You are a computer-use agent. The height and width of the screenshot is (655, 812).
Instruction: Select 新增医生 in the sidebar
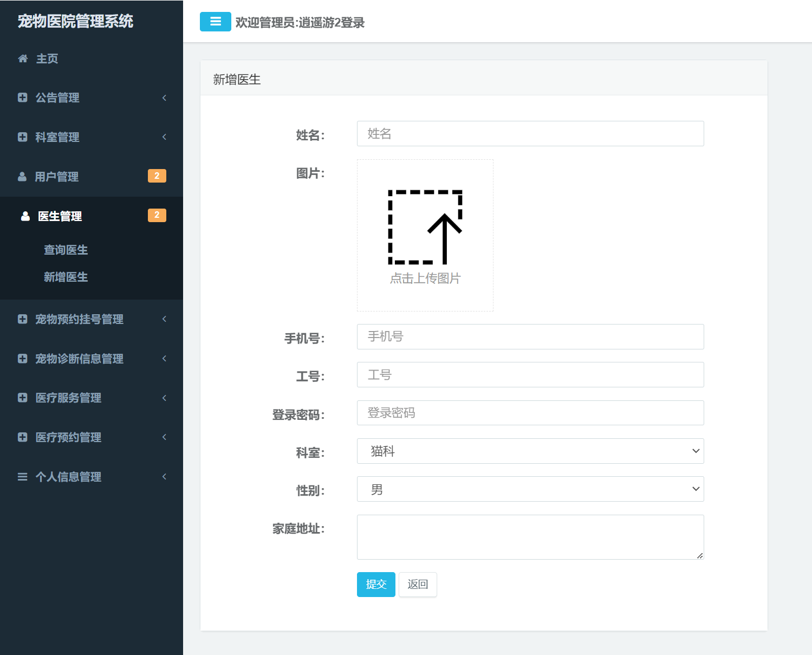(x=66, y=277)
